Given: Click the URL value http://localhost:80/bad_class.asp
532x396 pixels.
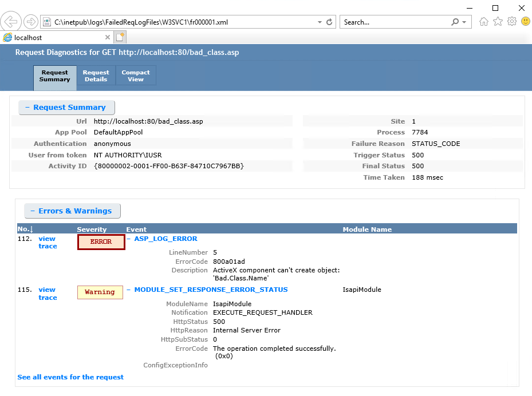Looking at the screenshot, I should 149,121.
